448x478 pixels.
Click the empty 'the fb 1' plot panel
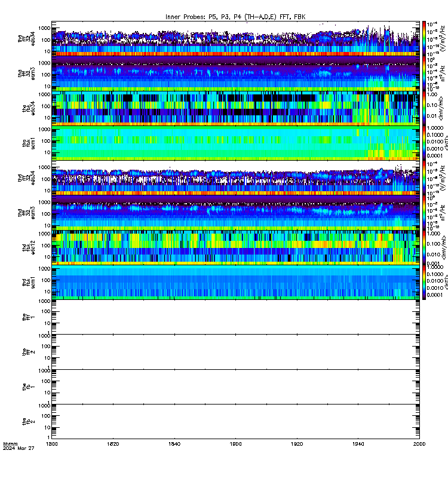pos(235,387)
